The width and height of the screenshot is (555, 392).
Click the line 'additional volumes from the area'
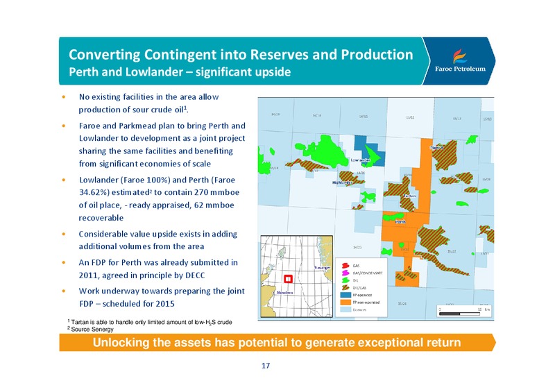pos(142,246)
